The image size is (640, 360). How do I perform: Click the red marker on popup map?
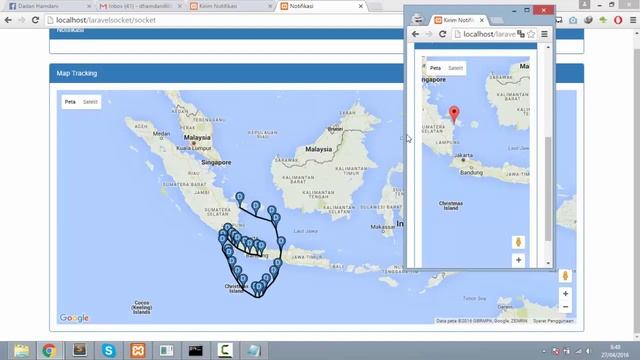pos(454,114)
